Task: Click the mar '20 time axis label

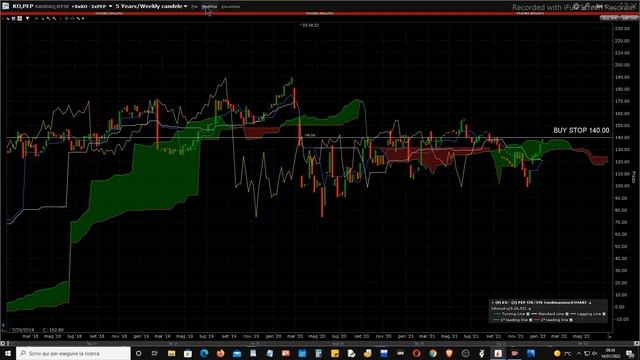Action: coord(295,336)
